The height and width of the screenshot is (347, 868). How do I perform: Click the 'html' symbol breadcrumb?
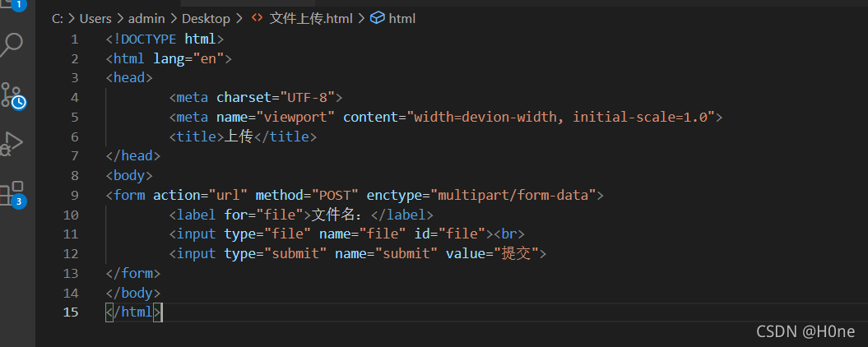[x=402, y=19]
